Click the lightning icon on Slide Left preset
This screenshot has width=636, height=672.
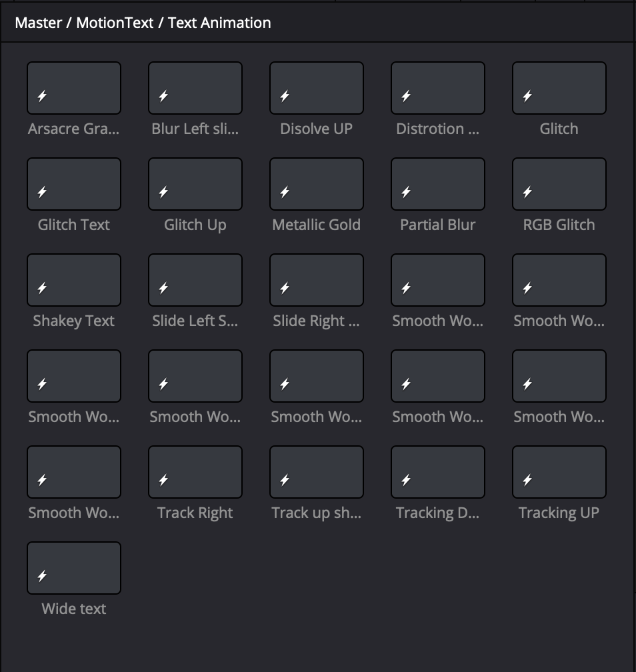point(163,288)
